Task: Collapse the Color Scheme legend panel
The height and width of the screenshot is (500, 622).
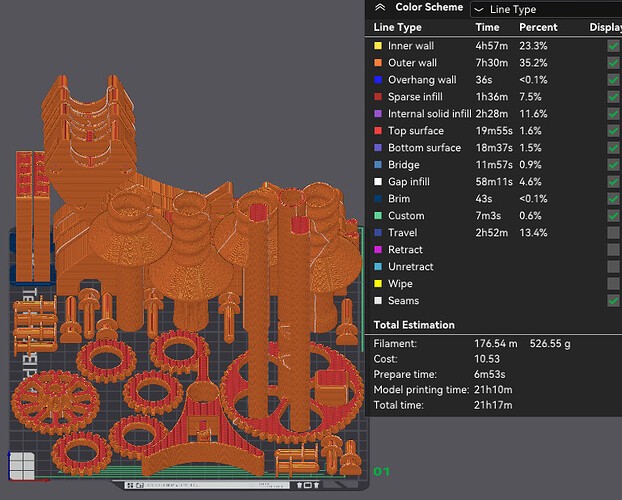Action: click(379, 8)
